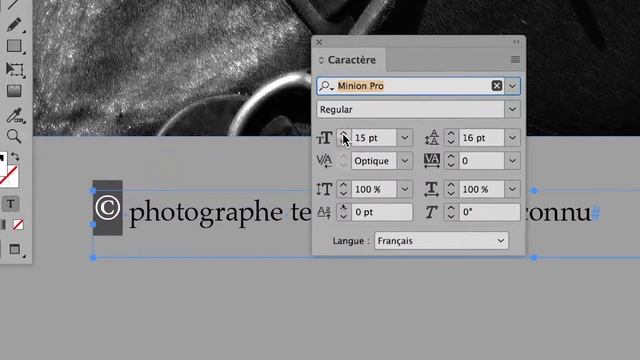The width and height of the screenshot is (640, 360).
Task: Open the font family dropdown
Action: click(512, 86)
